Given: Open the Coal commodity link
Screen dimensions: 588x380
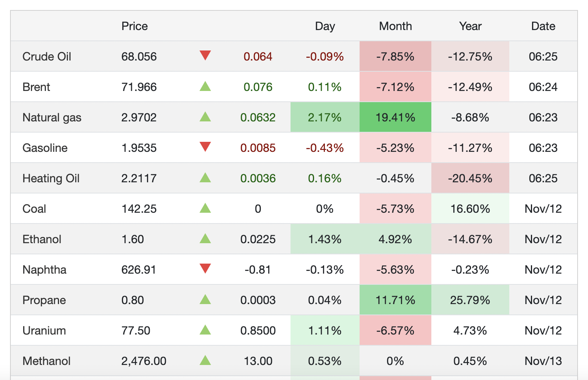Looking at the screenshot, I should (x=34, y=209).
